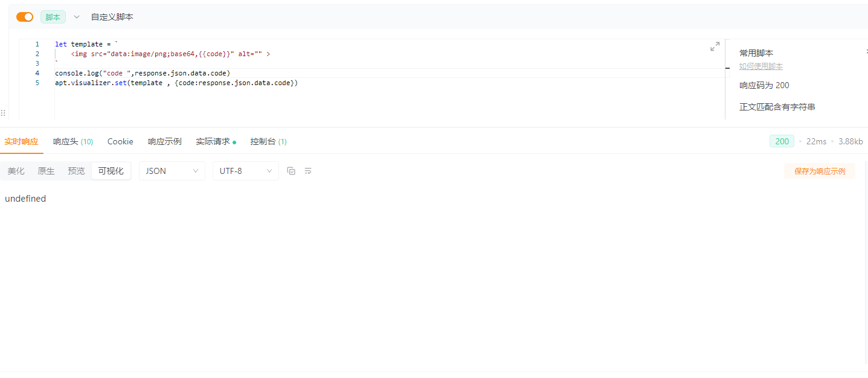Viewport: 868px width, 378px height.
Task: Copy the response body icon
Action: [x=291, y=171]
